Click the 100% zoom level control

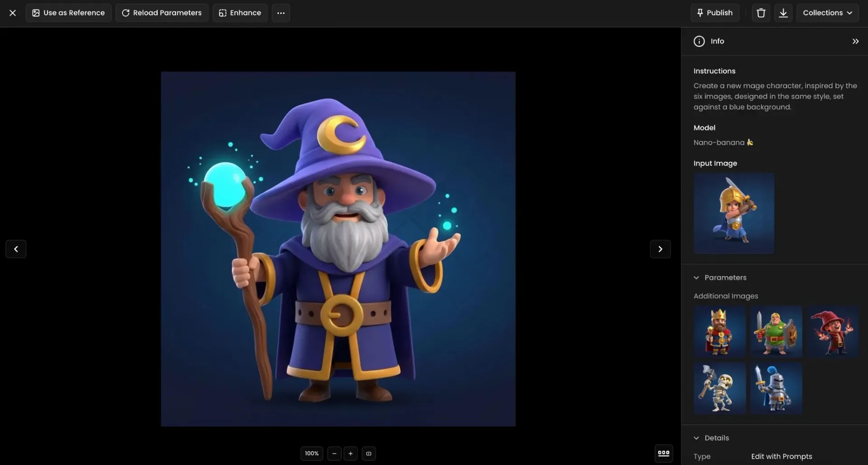pyautogui.click(x=311, y=453)
